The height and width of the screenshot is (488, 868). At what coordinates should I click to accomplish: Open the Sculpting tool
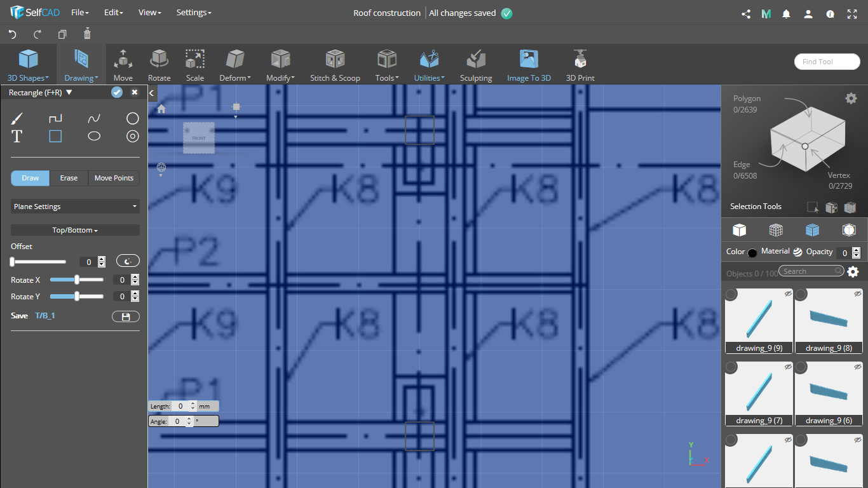[476, 65]
